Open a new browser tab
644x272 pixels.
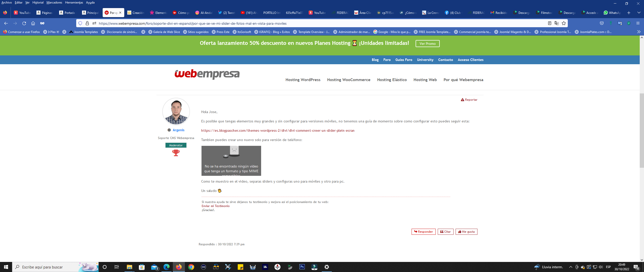click(x=629, y=13)
